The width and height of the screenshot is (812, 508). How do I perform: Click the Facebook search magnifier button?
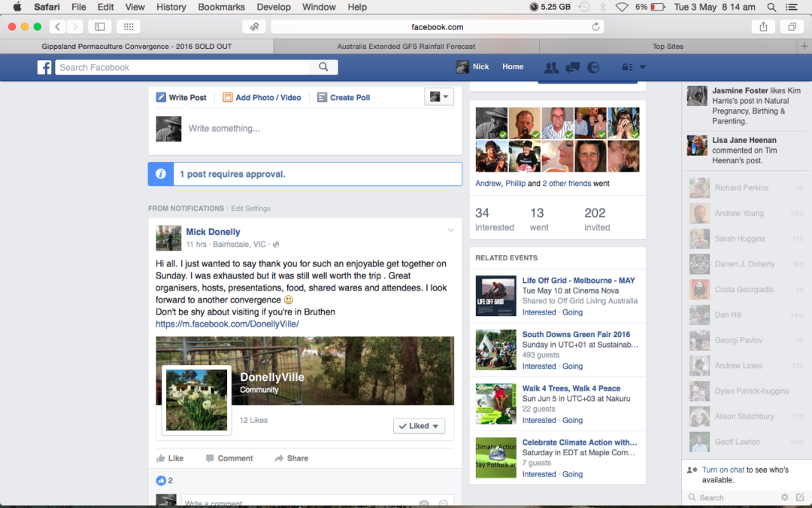pyautogui.click(x=323, y=67)
